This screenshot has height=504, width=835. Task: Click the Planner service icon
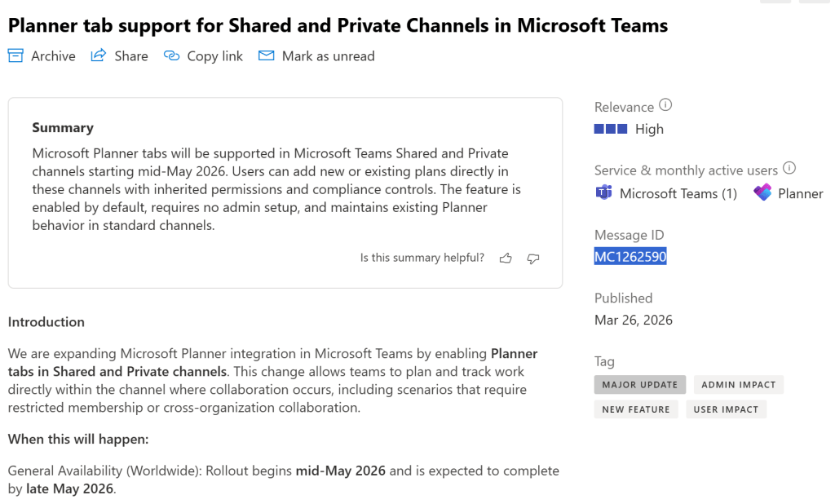click(x=762, y=193)
